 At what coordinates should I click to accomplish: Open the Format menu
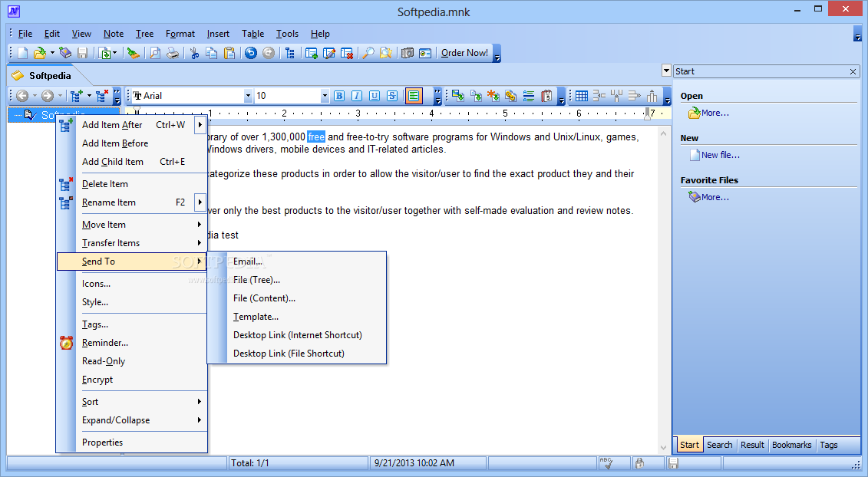click(180, 34)
